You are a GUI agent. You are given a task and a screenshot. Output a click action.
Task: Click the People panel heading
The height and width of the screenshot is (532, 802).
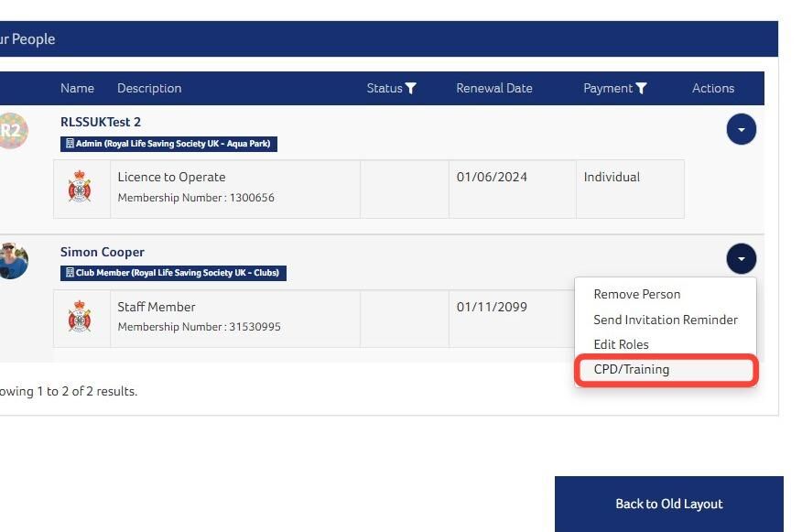27,39
